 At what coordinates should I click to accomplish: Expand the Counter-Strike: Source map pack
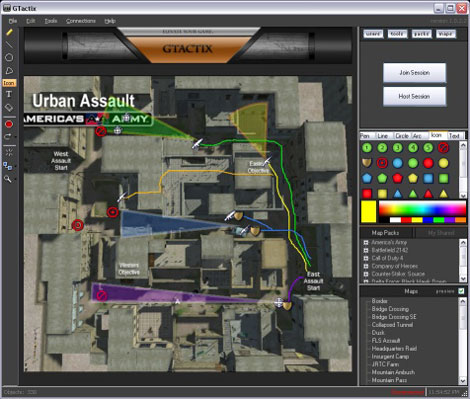[366, 274]
